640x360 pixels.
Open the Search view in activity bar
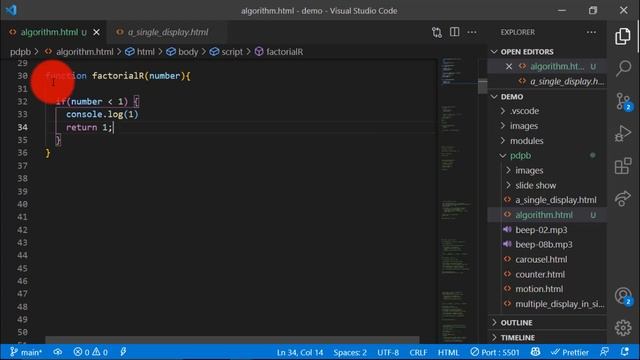tap(623, 68)
